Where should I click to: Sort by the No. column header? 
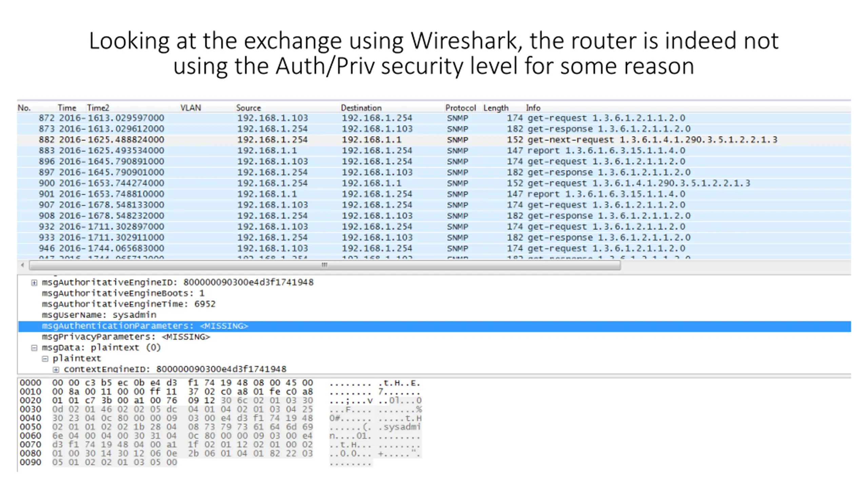24,108
